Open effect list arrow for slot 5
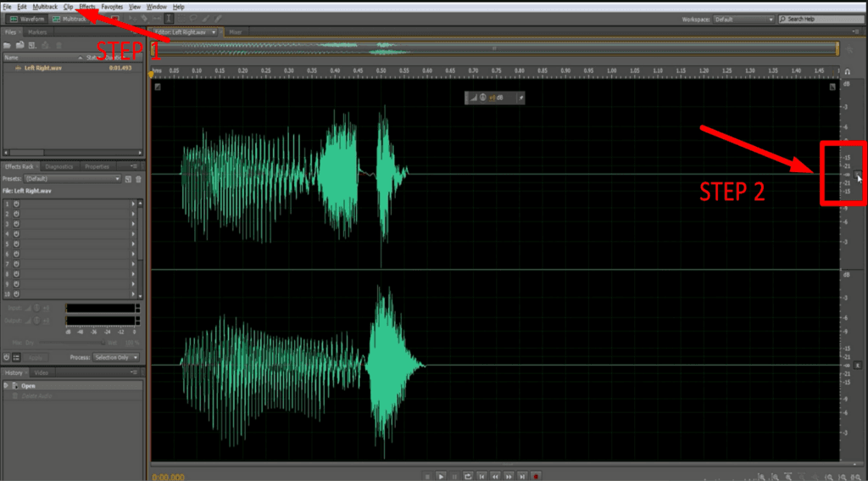The height and width of the screenshot is (481, 868). point(133,243)
